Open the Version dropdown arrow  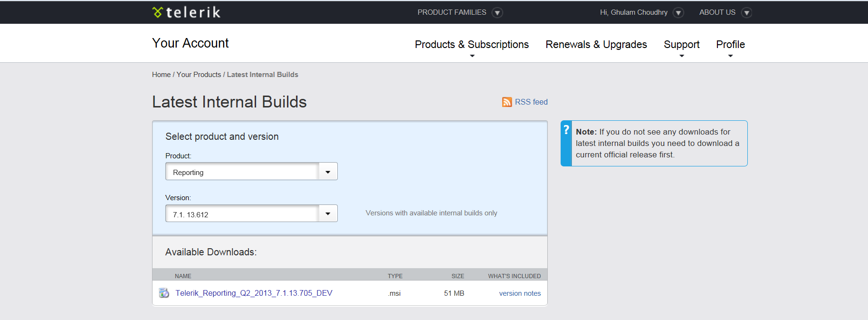[x=328, y=213]
